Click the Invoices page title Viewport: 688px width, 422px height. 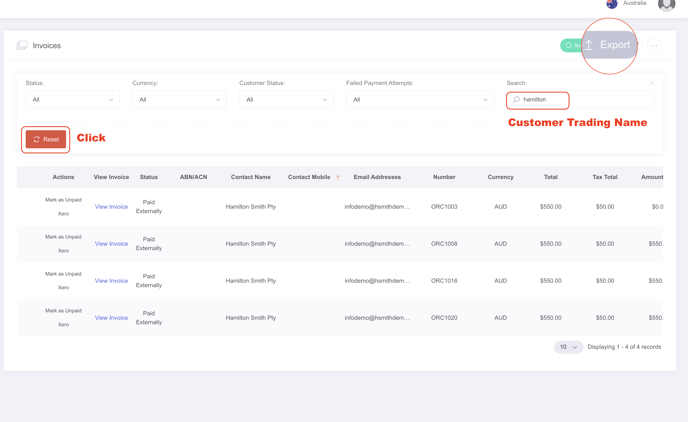[47, 46]
